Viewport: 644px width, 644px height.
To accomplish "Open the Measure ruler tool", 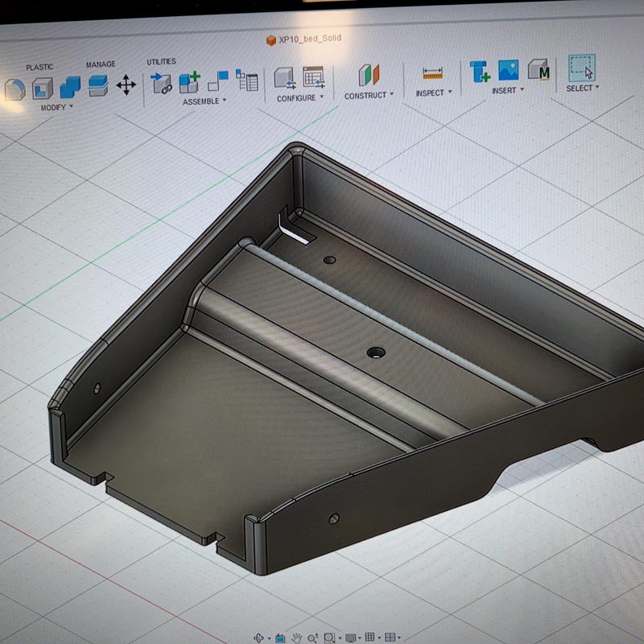I will pos(432,73).
